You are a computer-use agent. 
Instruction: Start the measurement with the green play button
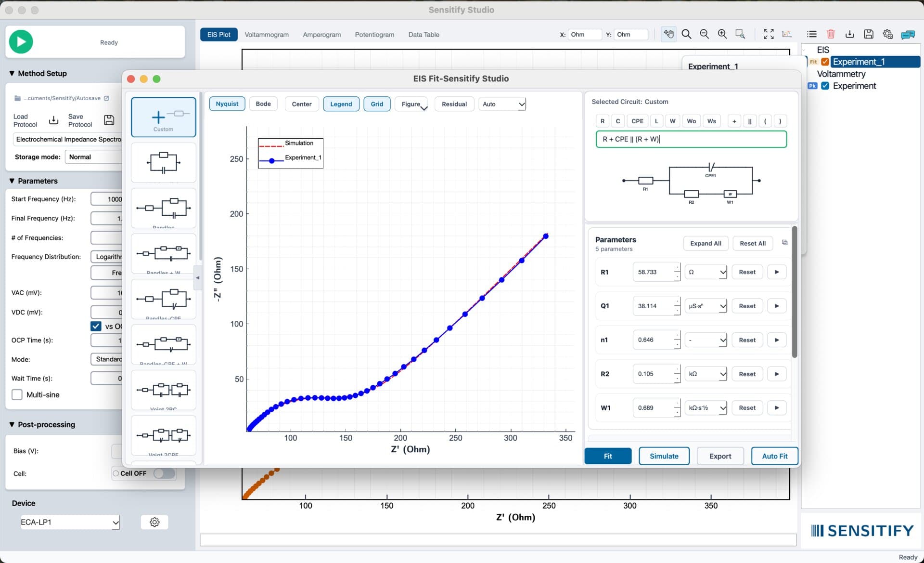coord(21,42)
